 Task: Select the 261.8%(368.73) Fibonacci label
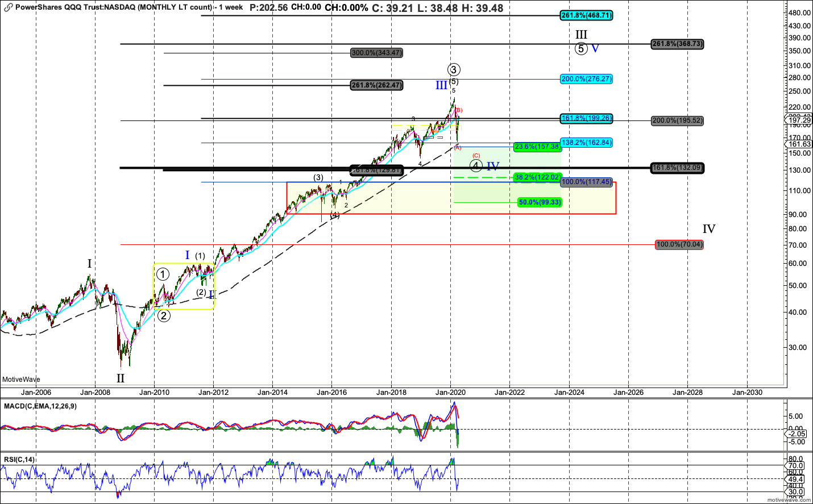pos(678,44)
